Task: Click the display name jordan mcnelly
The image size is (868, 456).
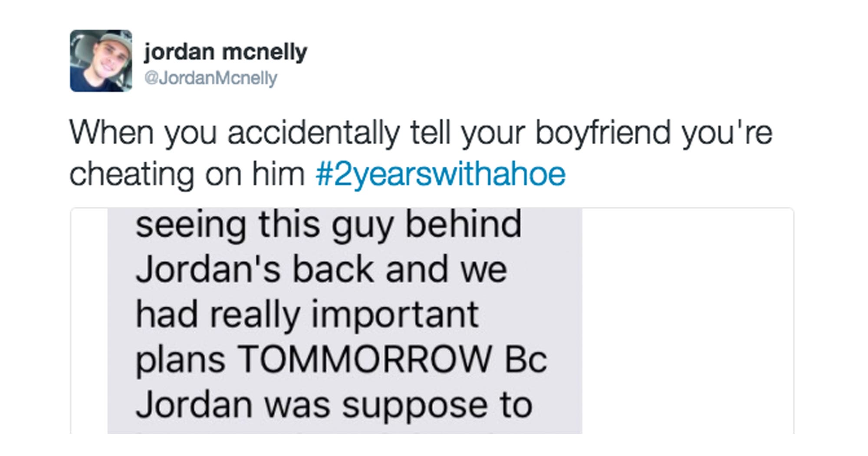Action: 225,52
